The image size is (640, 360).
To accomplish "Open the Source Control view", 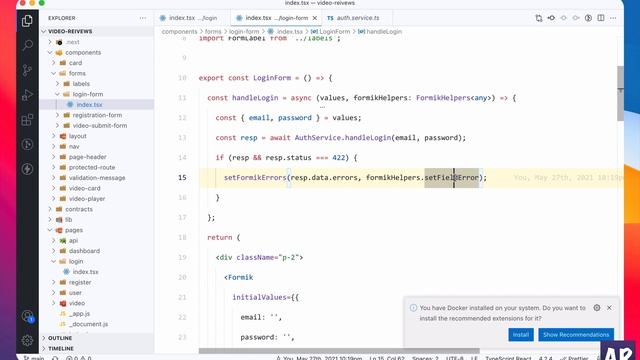I will [27, 70].
